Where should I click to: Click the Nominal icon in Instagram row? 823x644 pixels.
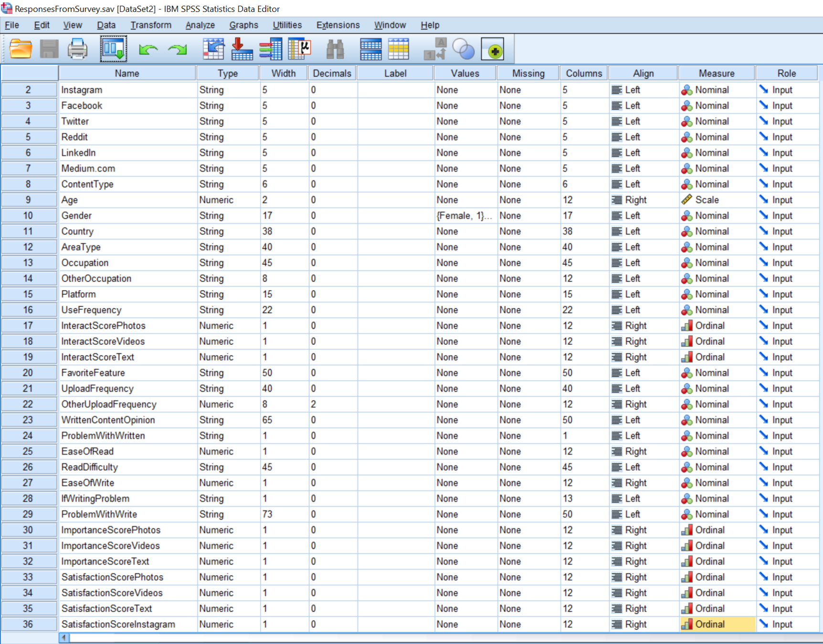pos(686,90)
